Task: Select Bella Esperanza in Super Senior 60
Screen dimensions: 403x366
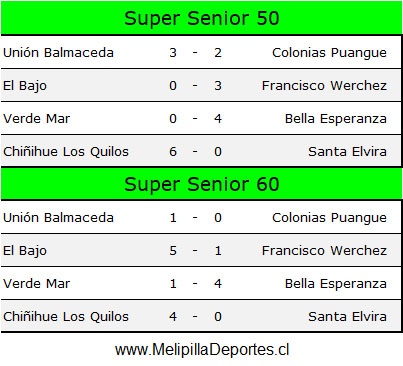Action: tap(336, 284)
